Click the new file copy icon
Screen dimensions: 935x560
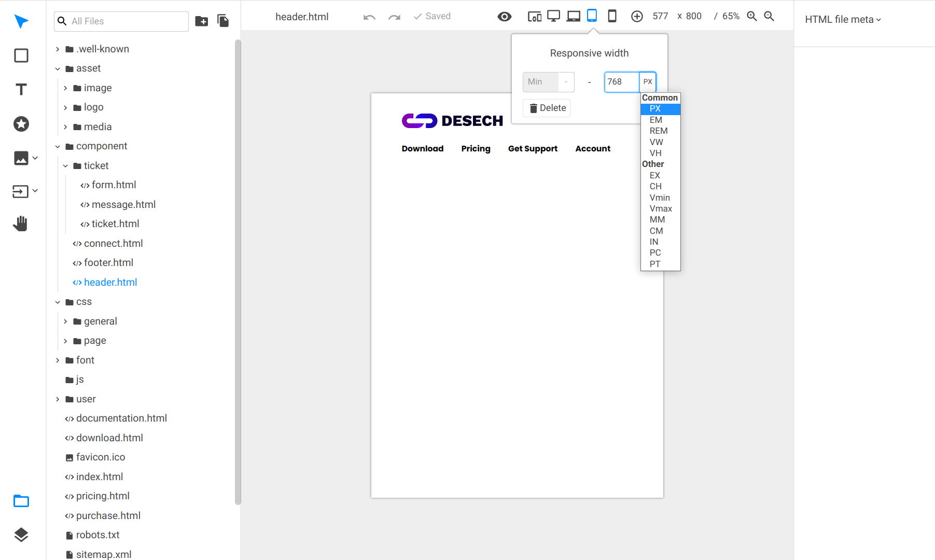[223, 21]
